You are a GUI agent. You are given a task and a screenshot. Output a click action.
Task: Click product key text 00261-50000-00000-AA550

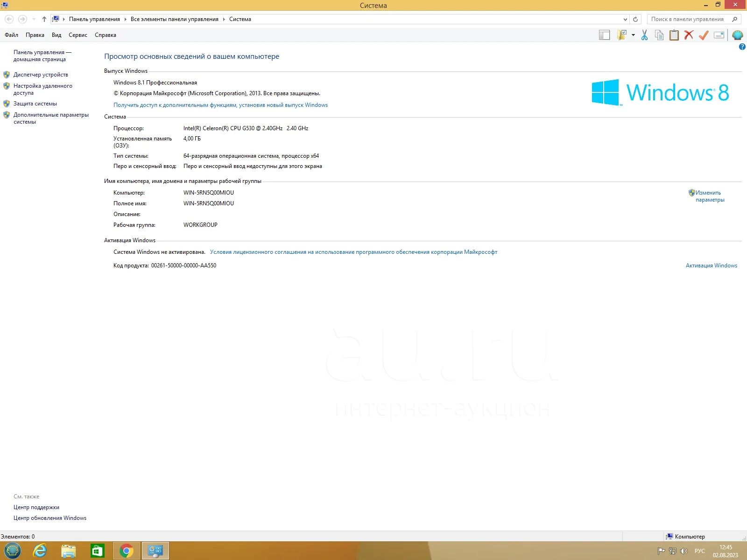coord(183,266)
